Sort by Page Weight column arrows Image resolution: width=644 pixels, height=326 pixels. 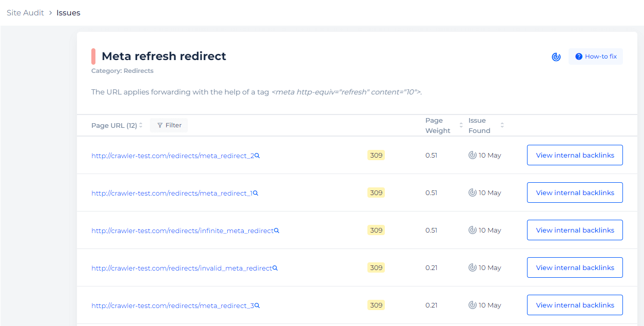point(461,125)
